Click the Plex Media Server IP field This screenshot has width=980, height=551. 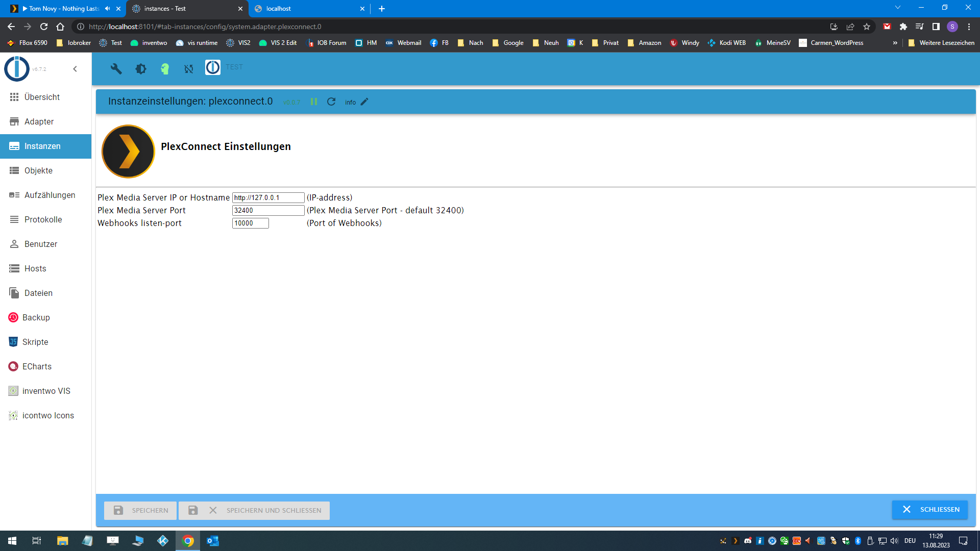(x=268, y=197)
